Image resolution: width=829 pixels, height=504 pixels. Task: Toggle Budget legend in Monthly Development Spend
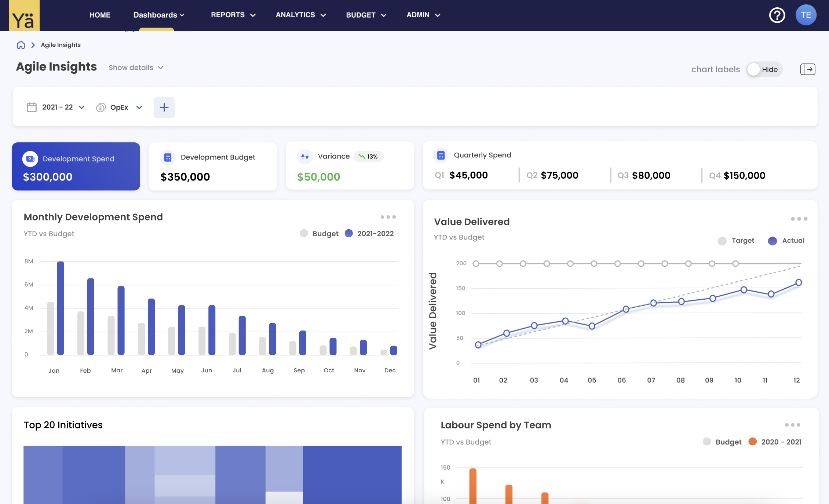pos(319,234)
